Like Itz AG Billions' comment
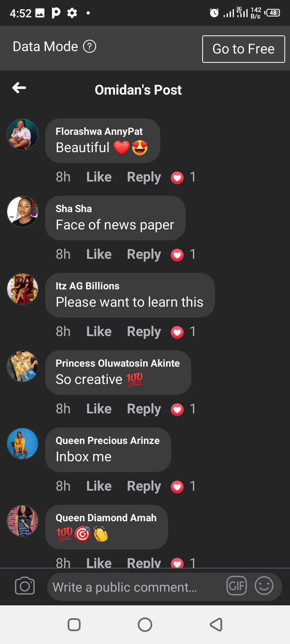 point(99,332)
